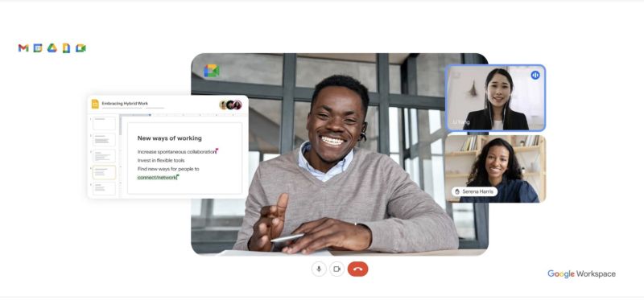The image size is (644, 300).
Task: Click the Invest in flexible tools line
Action: [161, 161]
